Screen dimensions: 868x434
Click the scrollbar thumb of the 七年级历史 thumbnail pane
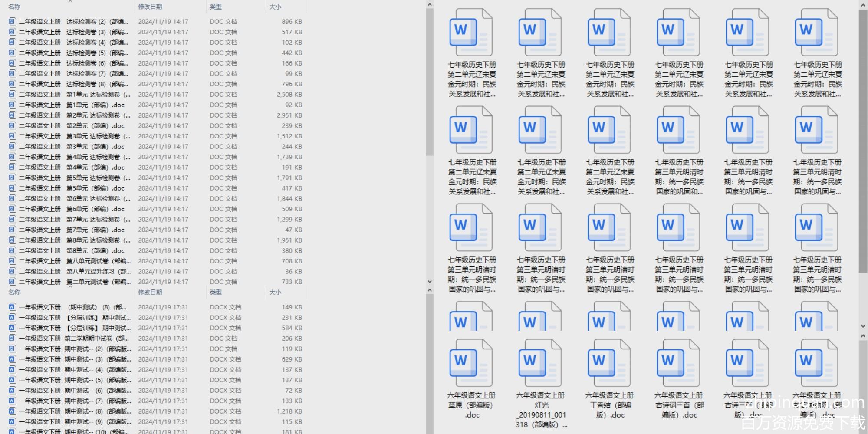(863, 87)
